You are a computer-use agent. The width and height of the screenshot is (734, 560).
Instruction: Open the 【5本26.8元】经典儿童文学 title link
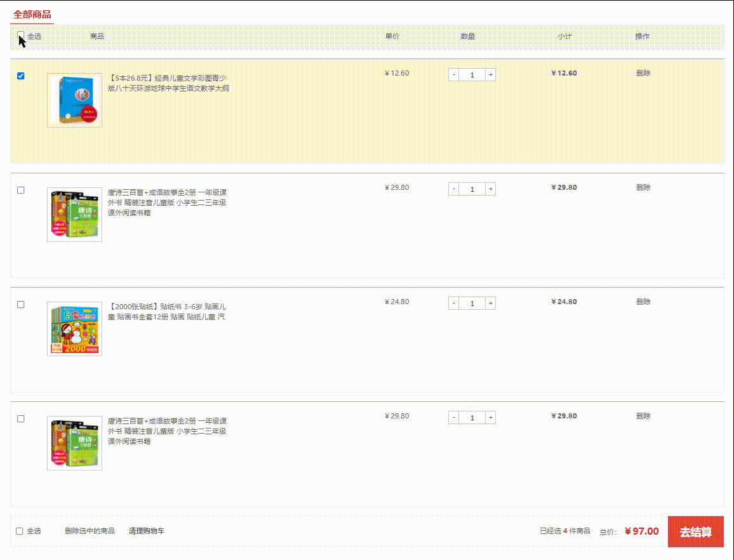pos(168,83)
